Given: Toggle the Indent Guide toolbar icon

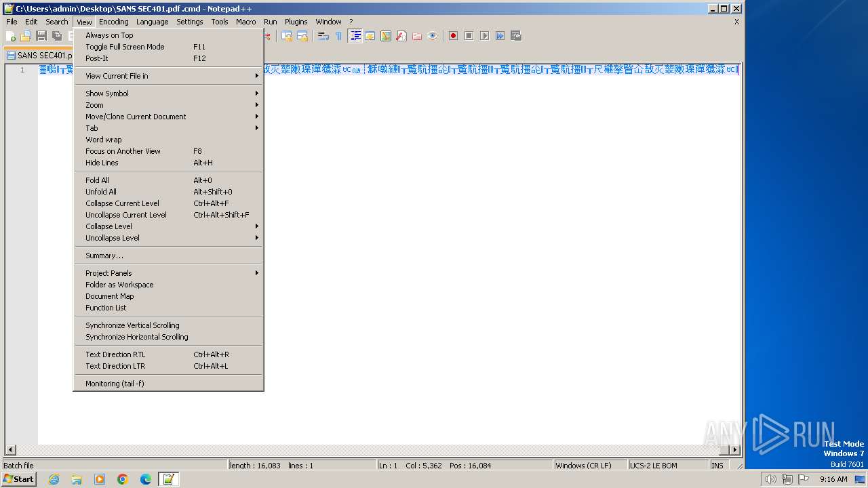Looking at the screenshot, I should click(355, 36).
